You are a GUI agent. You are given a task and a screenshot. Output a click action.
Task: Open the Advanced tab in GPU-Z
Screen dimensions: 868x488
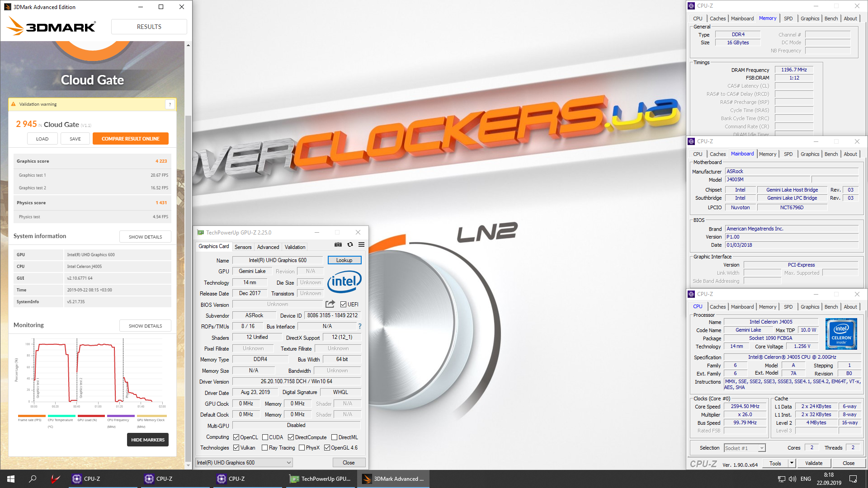pos(268,247)
